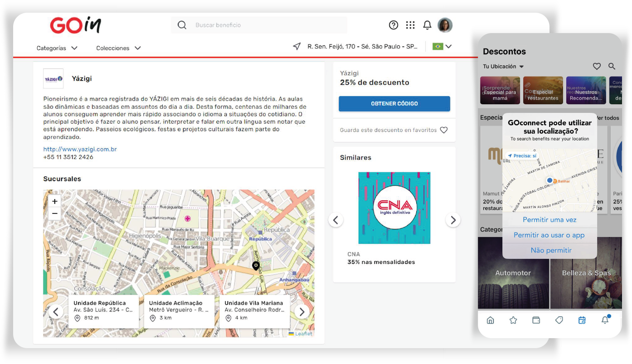Screen dimensions: 632x364
Task: Select the Unidade República branch card
Action: click(103, 311)
